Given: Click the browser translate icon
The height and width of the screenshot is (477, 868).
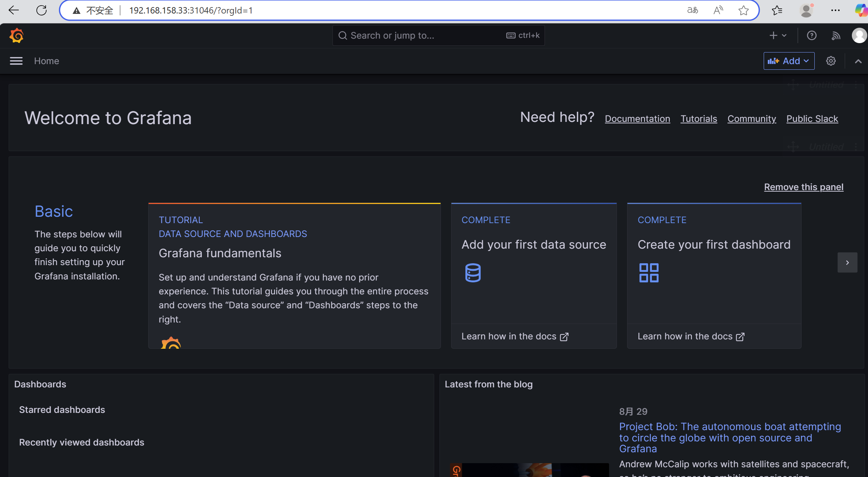Looking at the screenshot, I should pos(692,10).
